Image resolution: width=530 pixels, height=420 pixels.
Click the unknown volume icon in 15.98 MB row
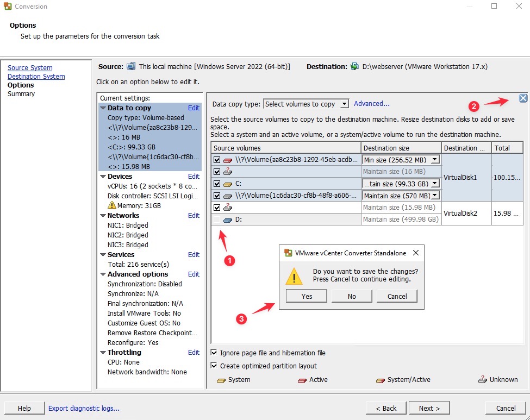(x=227, y=207)
